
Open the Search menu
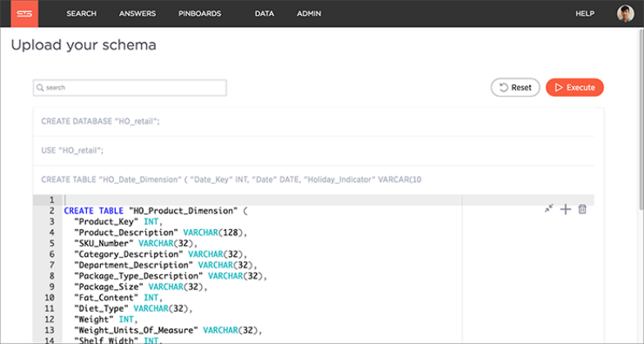point(81,14)
